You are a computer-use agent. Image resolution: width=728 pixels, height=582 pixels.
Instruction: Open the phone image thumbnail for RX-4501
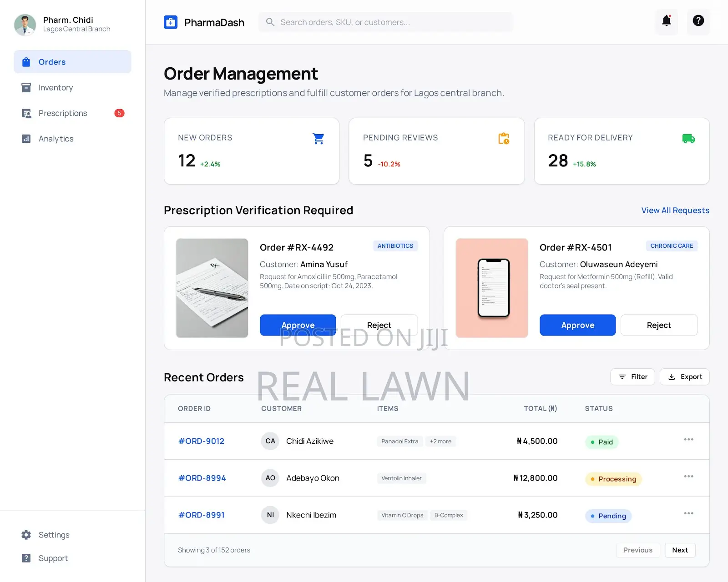pos(492,288)
